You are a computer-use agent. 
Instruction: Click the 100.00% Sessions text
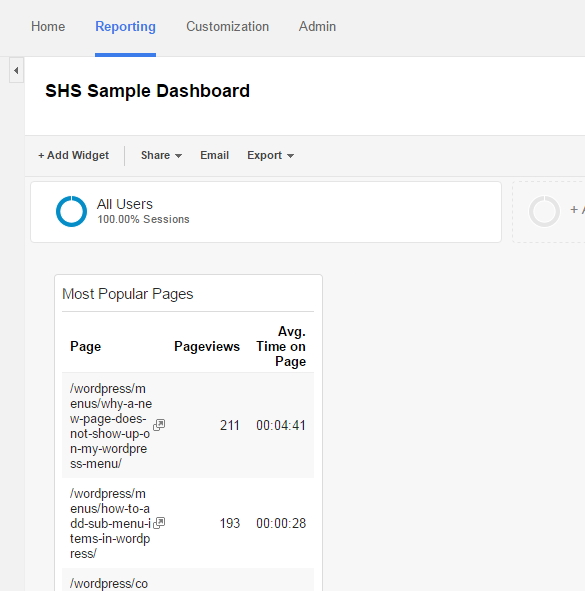tap(143, 219)
